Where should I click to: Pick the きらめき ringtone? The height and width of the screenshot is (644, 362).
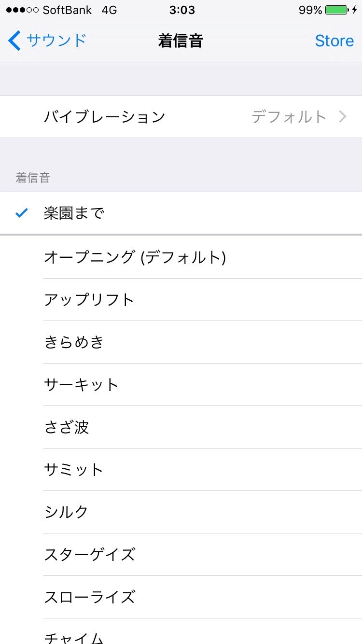pos(181,342)
